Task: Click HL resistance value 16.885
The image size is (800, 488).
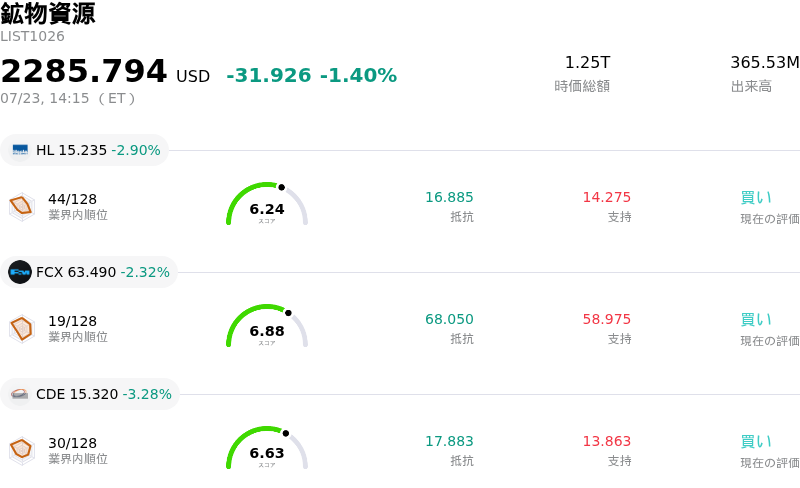Action: pyautogui.click(x=449, y=197)
